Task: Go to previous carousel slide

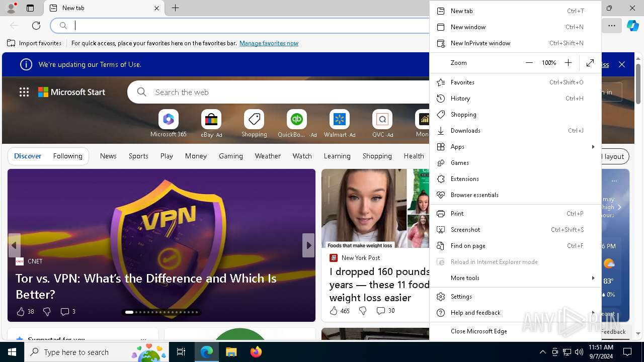Action: 14,245
